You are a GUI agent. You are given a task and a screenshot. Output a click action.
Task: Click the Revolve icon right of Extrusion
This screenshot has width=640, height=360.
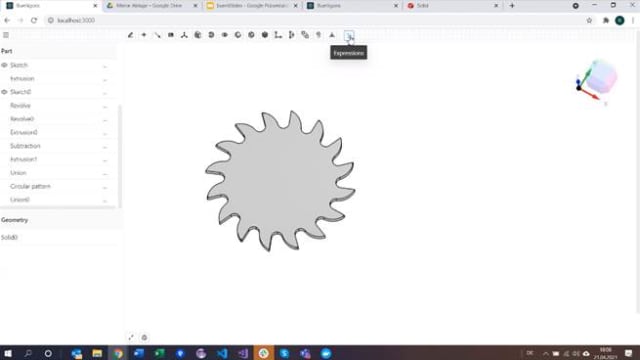click(211, 35)
